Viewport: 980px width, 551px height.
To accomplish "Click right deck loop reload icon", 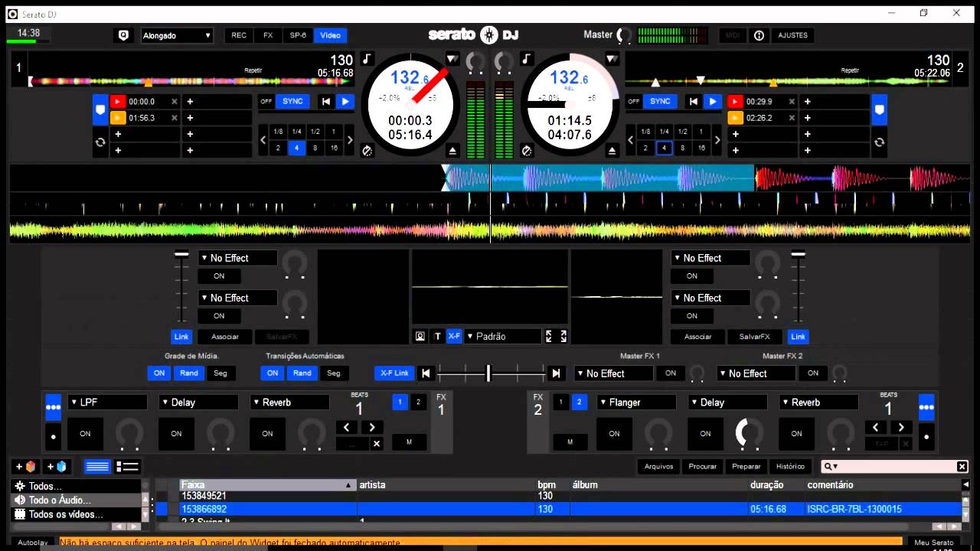I will tap(880, 142).
